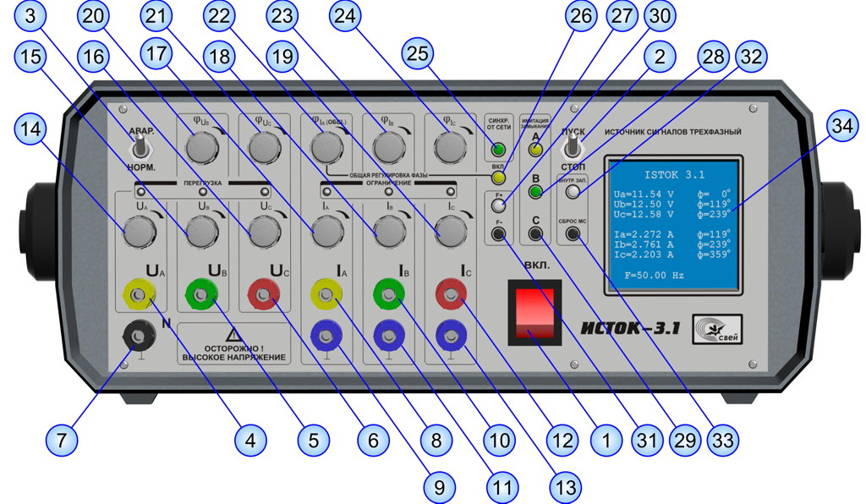Image resolution: width=866 pixels, height=504 pixels.
Task: Toggle the АВАР./НОРМ. mode switch
Action: [140, 149]
